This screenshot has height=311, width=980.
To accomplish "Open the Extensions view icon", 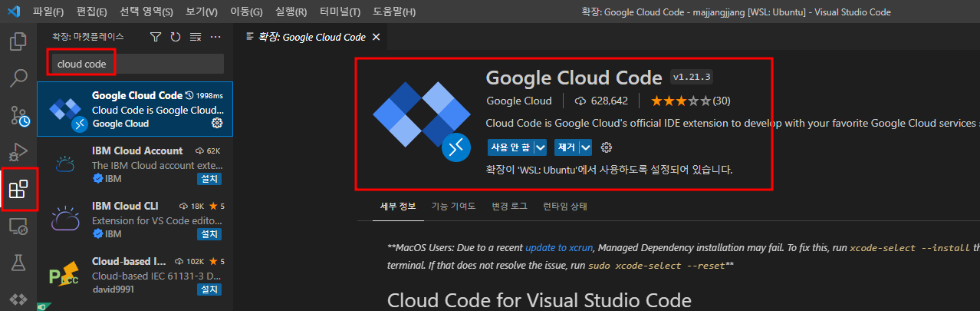I will tap(18, 189).
